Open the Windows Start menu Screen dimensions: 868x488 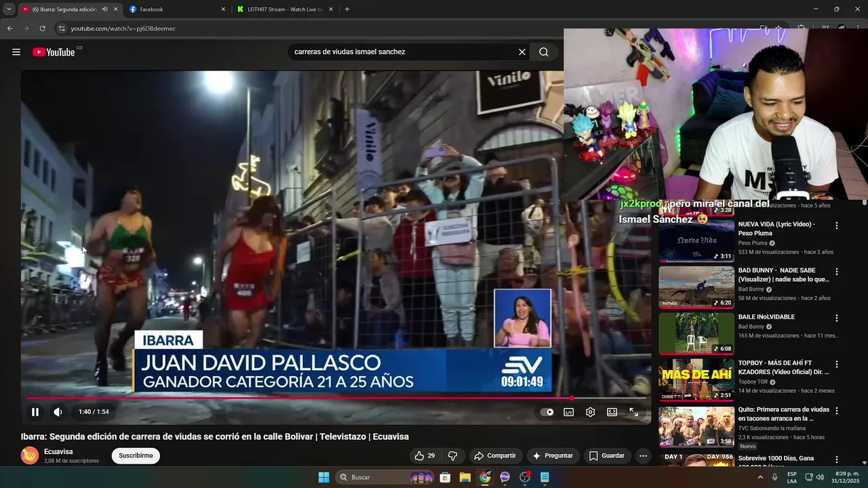click(323, 477)
